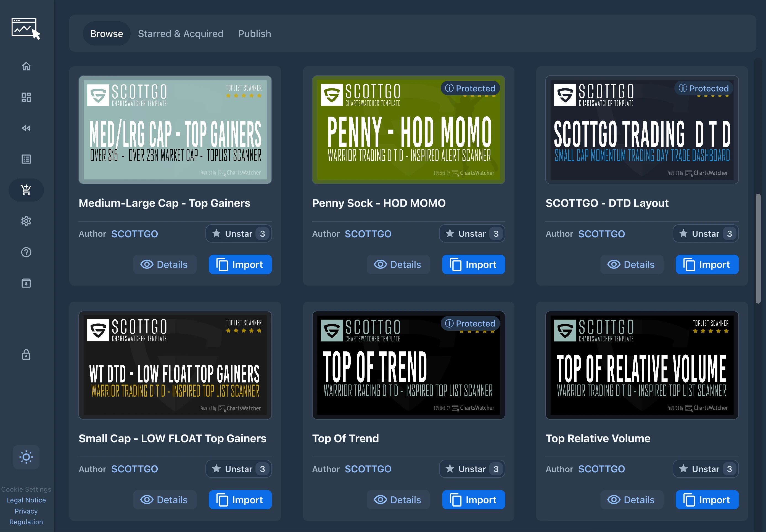Image resolution: width=766 pixels, height=532 pixels.
Task: Unstar Medium-Large Cap - Top Gainers
Action: (x=239, y=234)
